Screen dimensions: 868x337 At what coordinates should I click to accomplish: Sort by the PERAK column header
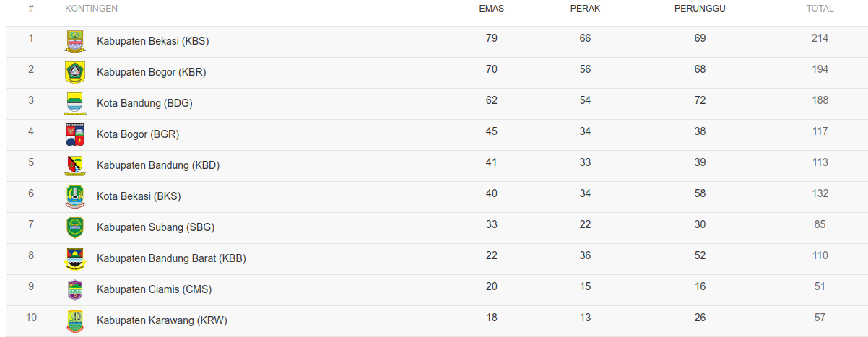(585, 9)
